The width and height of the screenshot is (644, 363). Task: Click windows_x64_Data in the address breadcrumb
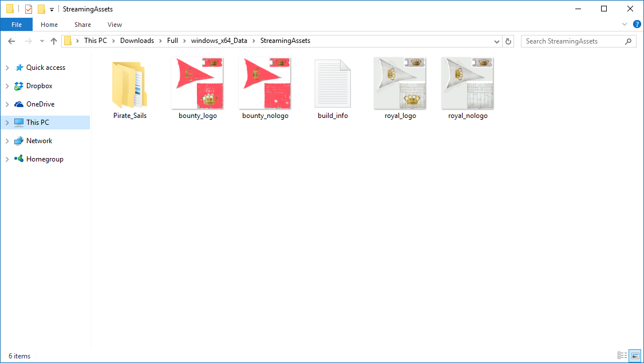click(219, 41)
